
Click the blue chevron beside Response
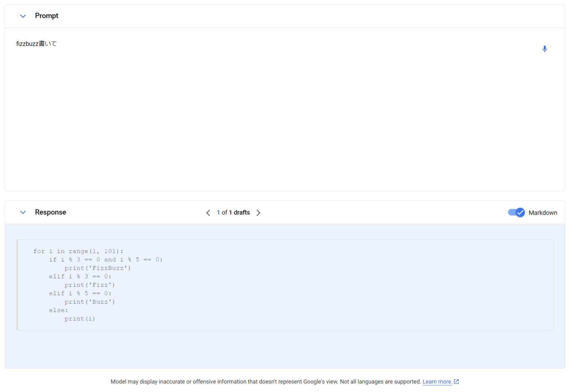coord(23,212)
